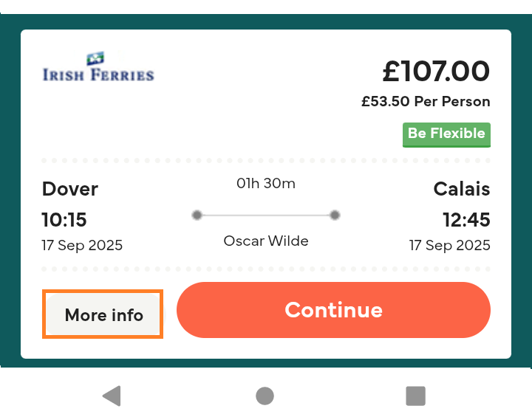The width and height of the screenshot is (532, 417).
Task: Click the Be Flexible green badge
Action: click(x=446, y=134)
